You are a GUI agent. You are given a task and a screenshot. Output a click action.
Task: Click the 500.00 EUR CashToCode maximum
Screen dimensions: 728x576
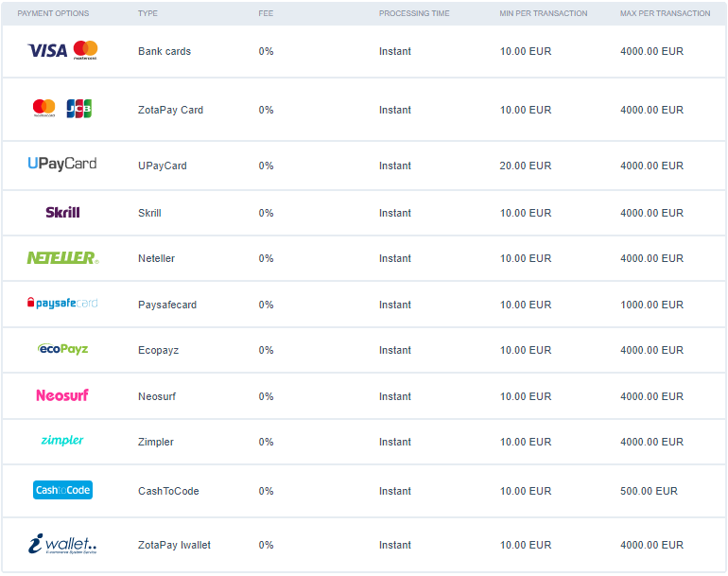tap(649, 491)
